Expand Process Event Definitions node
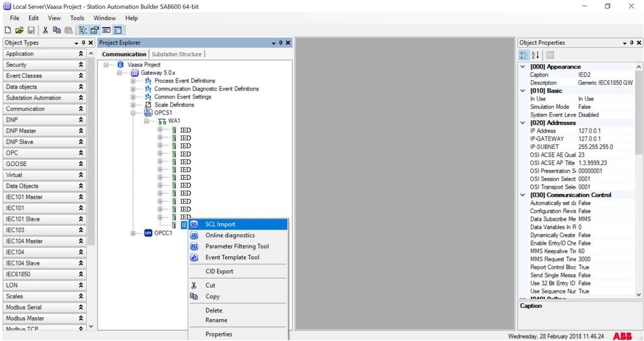The width and height of the screenshot is (644, 341). point(133,81)
